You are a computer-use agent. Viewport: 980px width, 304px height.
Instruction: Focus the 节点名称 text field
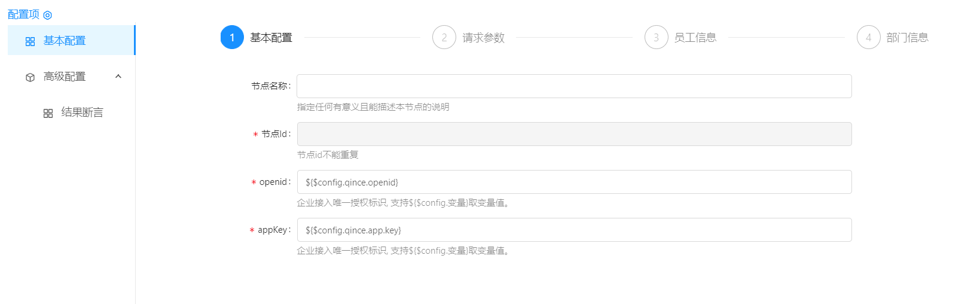pyautogui.click(x=574, y=86)
